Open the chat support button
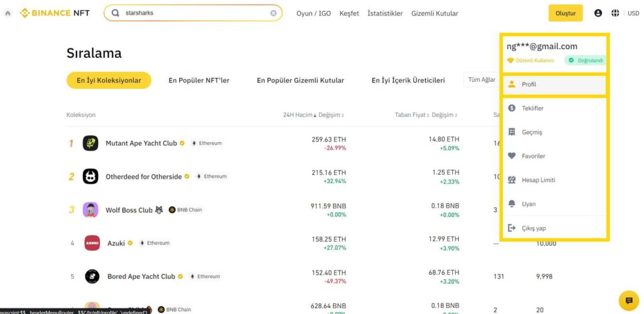 [629, 300]
